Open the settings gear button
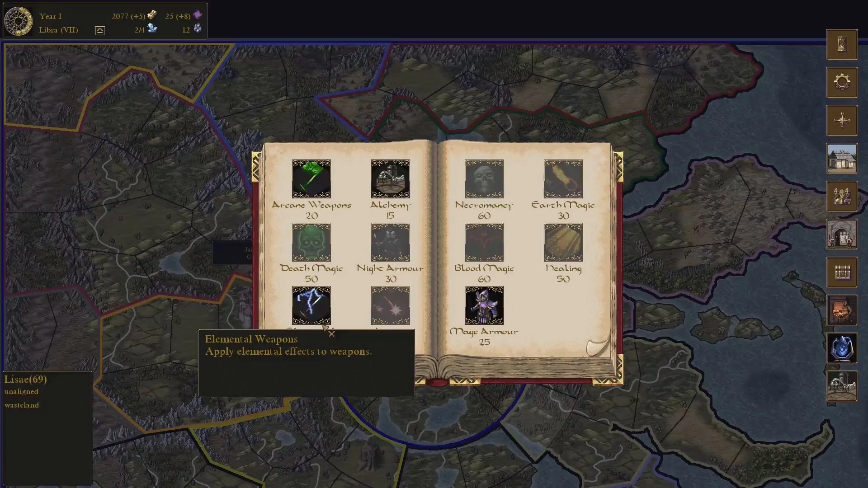Image resolution: width=868 pixels, height=488 pixels. tap(842, 82)
